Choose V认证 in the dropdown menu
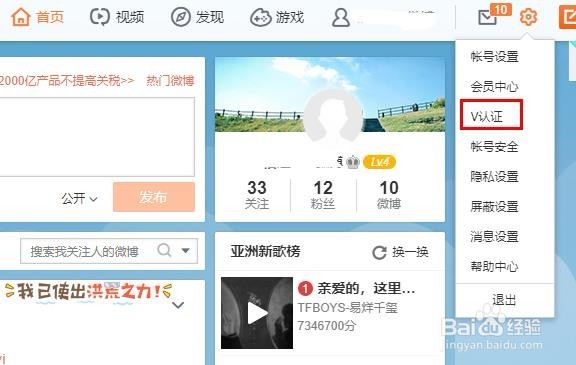576x365 pixels. pyautogui.click(x=487, y=117)
